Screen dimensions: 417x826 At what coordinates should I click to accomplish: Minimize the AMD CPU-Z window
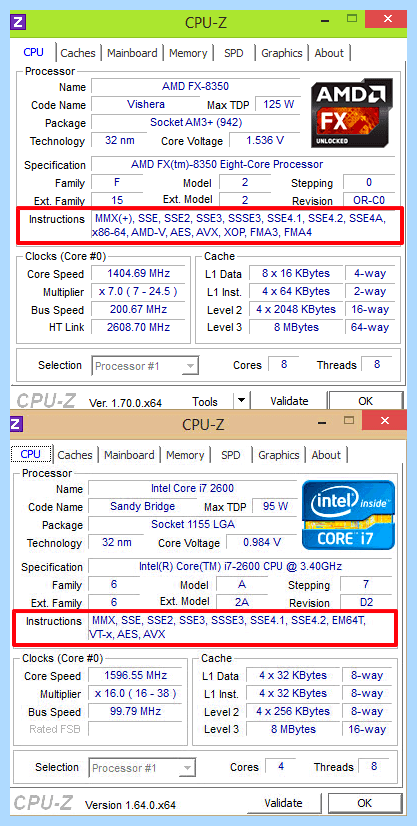click(x=326, y=21)
